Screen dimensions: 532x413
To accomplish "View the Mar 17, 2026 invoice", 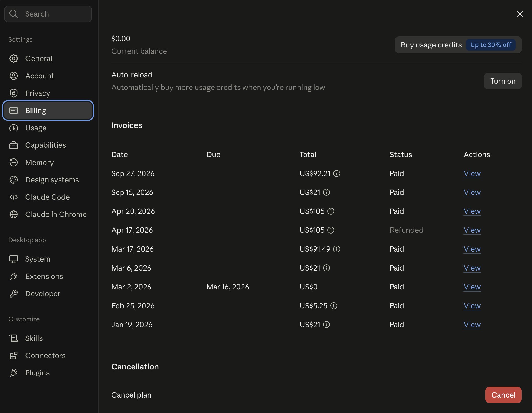I will click(472, 249).
